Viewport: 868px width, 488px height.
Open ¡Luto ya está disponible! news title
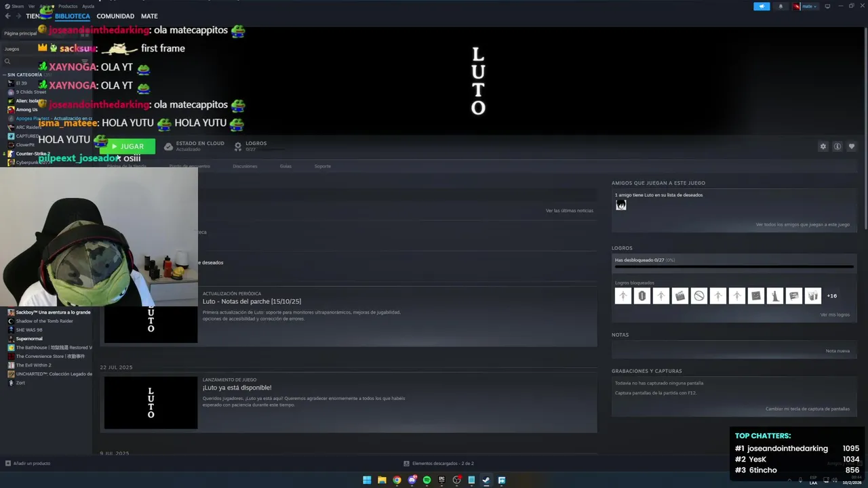[237, 388]
